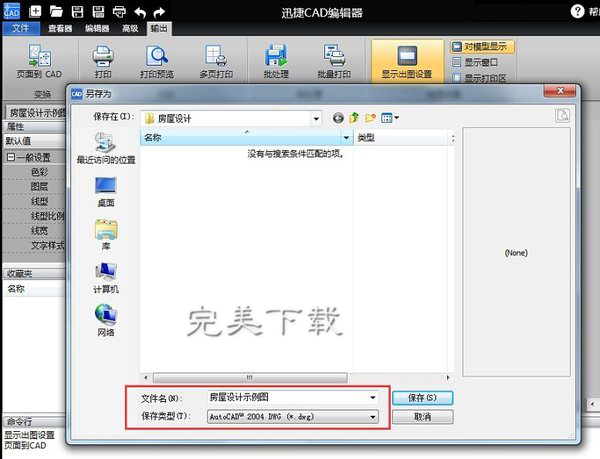The height and width of the screenshot is (459, 600).
Task: Switch to the 高级 tab
Action: (130, 28)
